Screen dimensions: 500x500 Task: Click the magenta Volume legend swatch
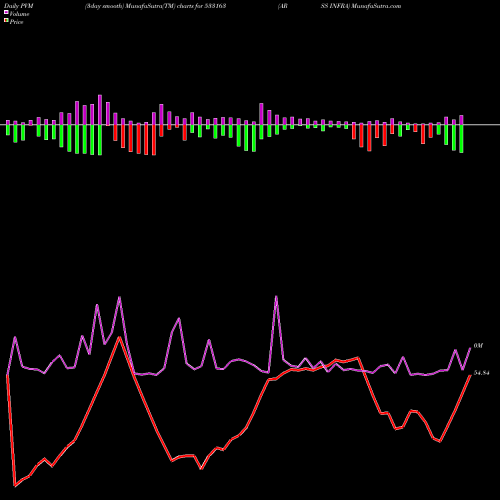[x=6, y=13]
